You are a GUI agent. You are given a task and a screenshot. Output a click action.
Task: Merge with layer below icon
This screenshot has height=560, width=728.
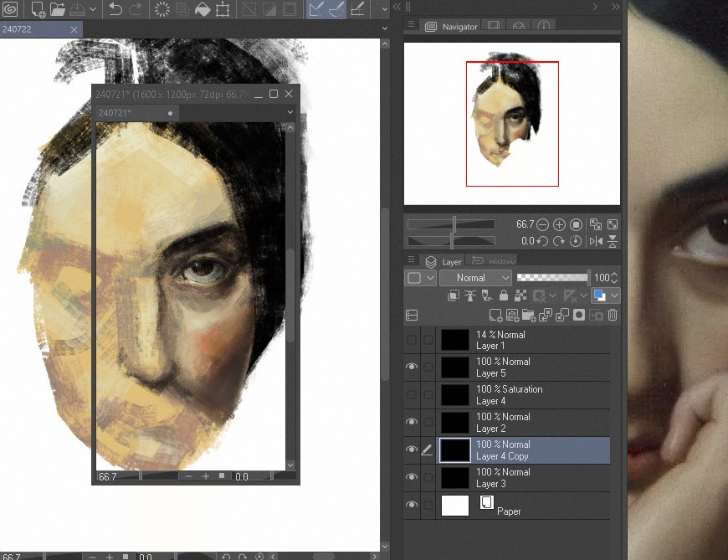(562, 316)
